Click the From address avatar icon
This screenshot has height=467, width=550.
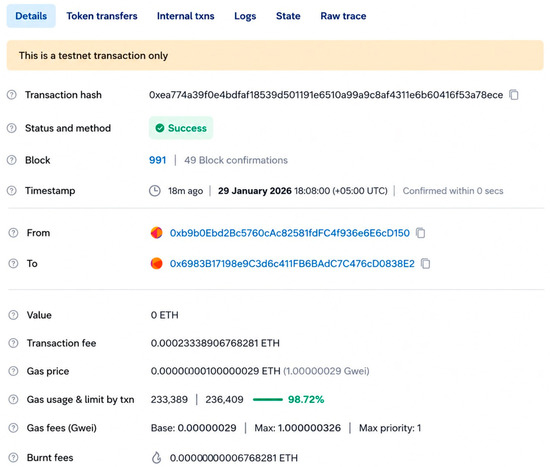coord(156,233)
